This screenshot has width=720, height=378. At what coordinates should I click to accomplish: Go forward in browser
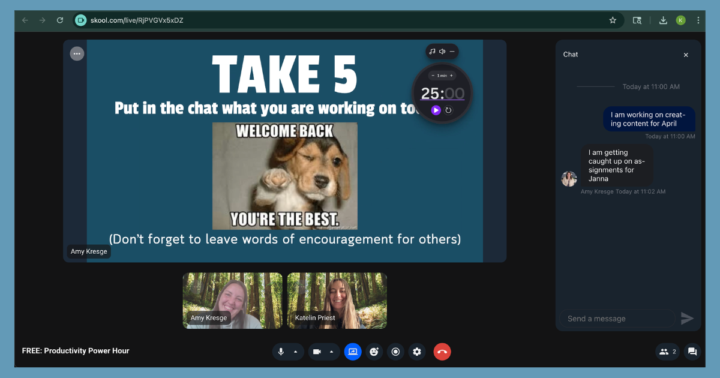pyautogui.click(x=42, y=20)
